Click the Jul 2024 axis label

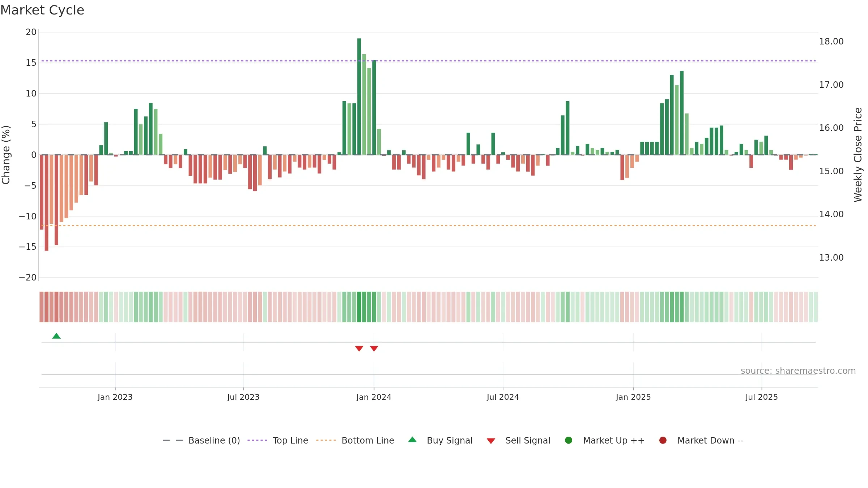point(503,397)
